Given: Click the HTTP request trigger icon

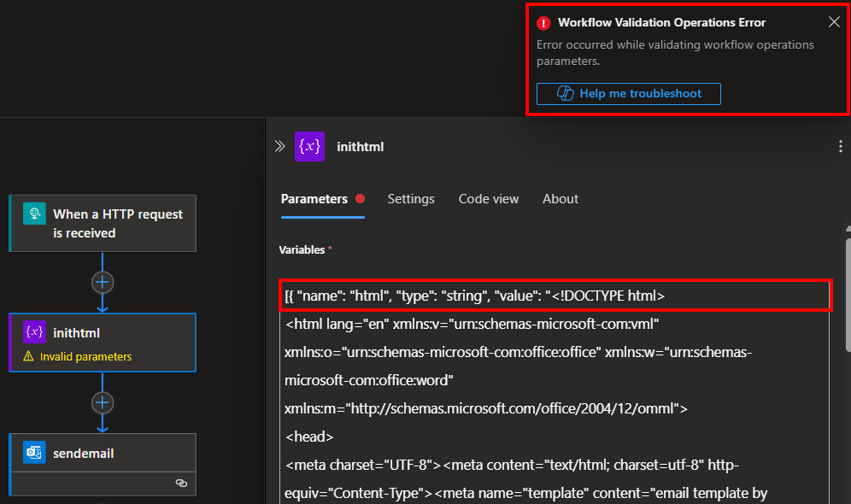Looking at the screenshot, I should pos(34,214).
